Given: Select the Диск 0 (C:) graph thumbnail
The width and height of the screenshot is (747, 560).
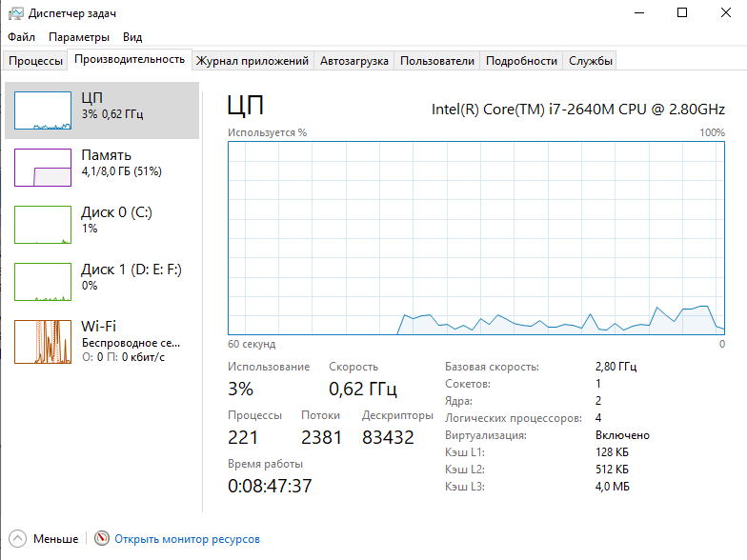Looking at the screenshot, I should (x=43, y=225).
